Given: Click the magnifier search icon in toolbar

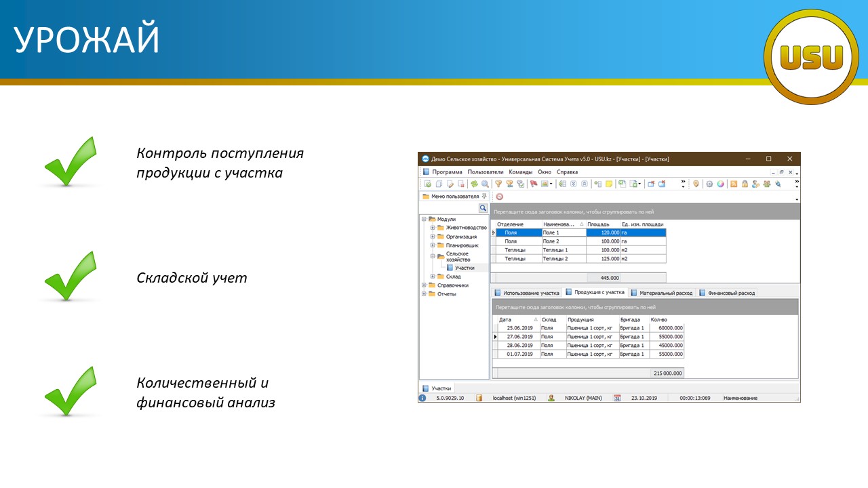Looking at the screenshot, I should [485, 184].
